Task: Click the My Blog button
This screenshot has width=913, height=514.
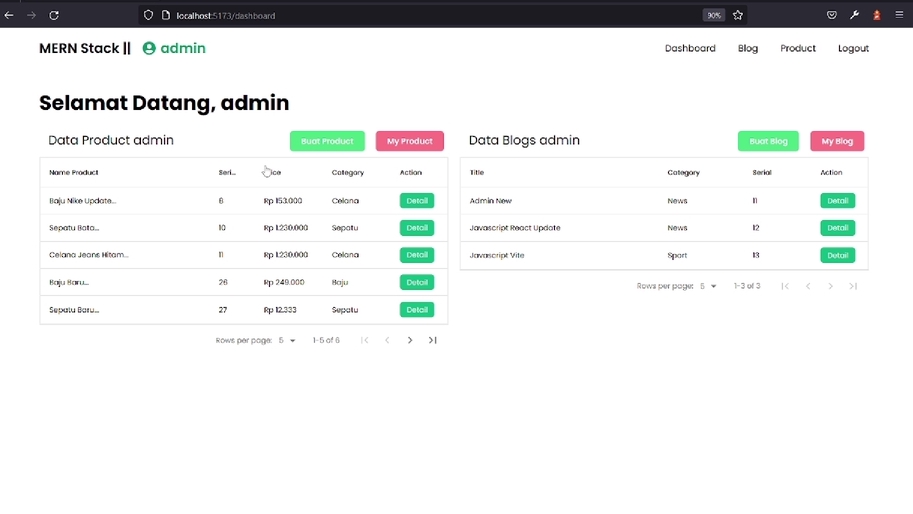Action: coord(837,141)
